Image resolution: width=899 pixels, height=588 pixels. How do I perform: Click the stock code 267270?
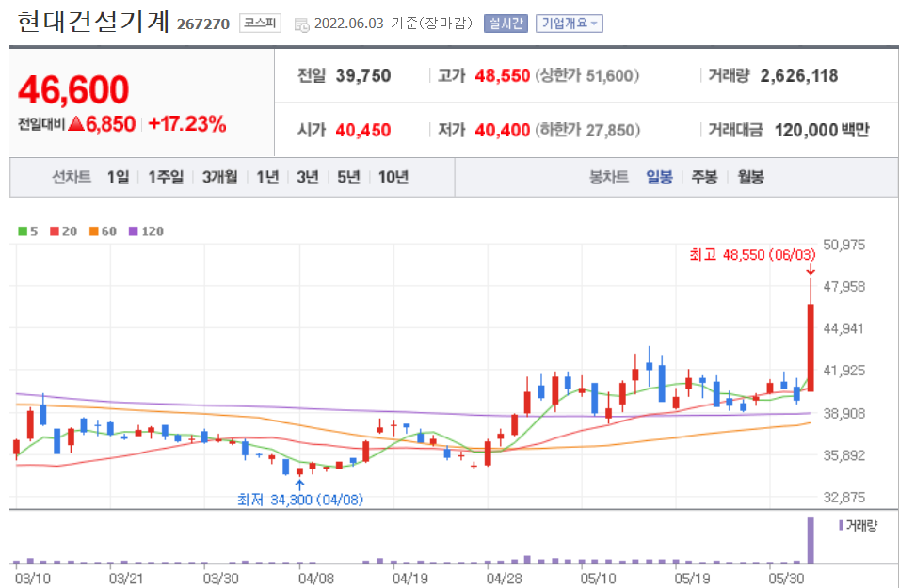point(203,24)
